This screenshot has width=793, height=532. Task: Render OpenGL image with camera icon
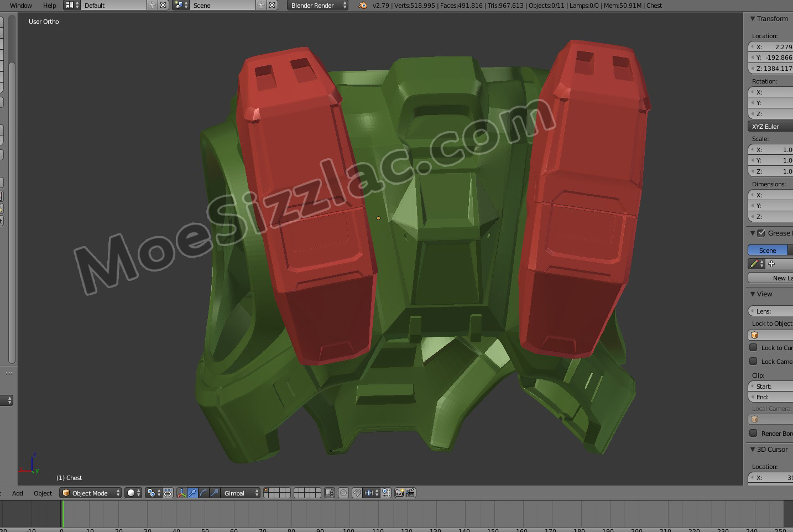(x=399, y=493)
